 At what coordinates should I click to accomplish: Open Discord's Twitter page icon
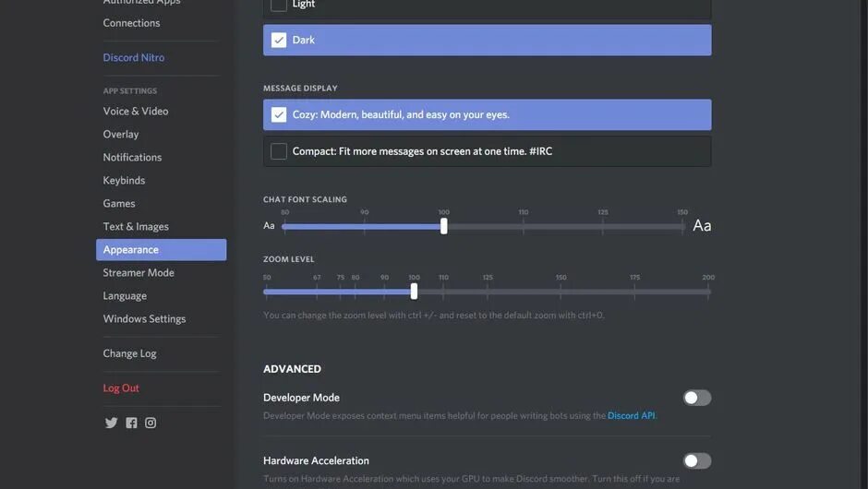coord(111,423)
